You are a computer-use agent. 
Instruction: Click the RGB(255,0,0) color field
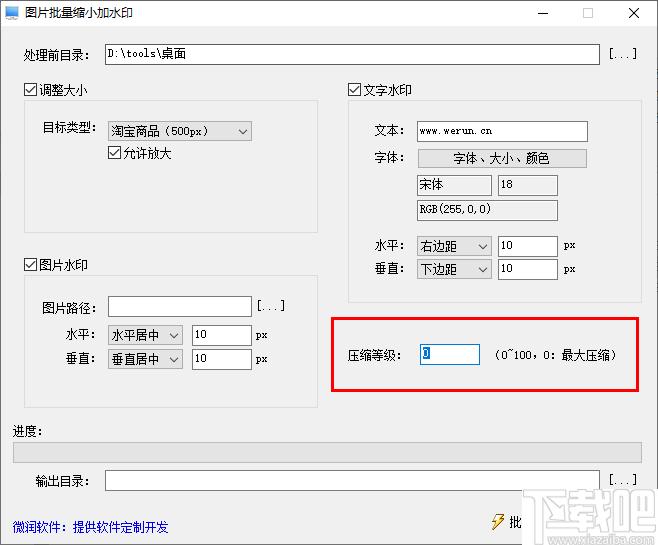point(487,210)
